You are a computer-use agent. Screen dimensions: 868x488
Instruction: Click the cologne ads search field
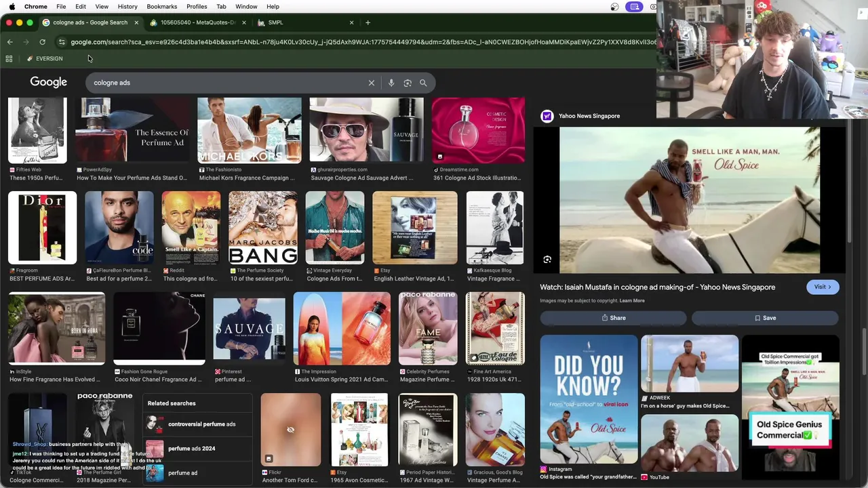pos(227,83)
